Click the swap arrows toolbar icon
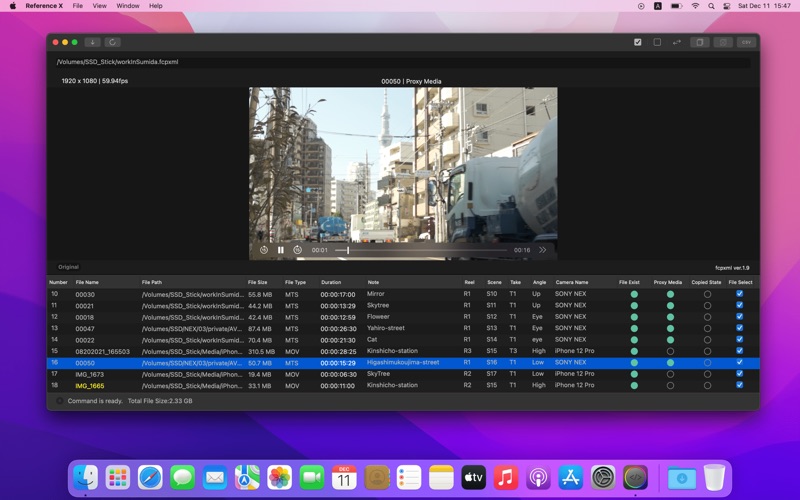Screen dimensions: 800x500 [x=677, y=42]
